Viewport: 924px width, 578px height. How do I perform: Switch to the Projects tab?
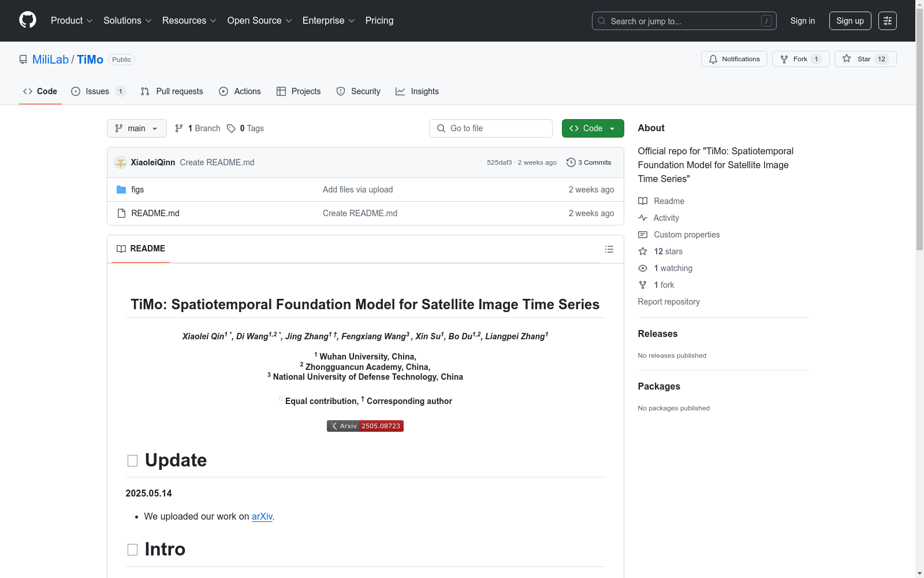[x=299, y=91]
